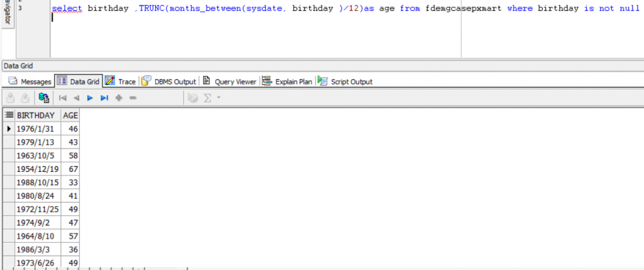This screenshot has height=270, width=644.
Task: Jump to last record in grid
Action: (104, 98)
